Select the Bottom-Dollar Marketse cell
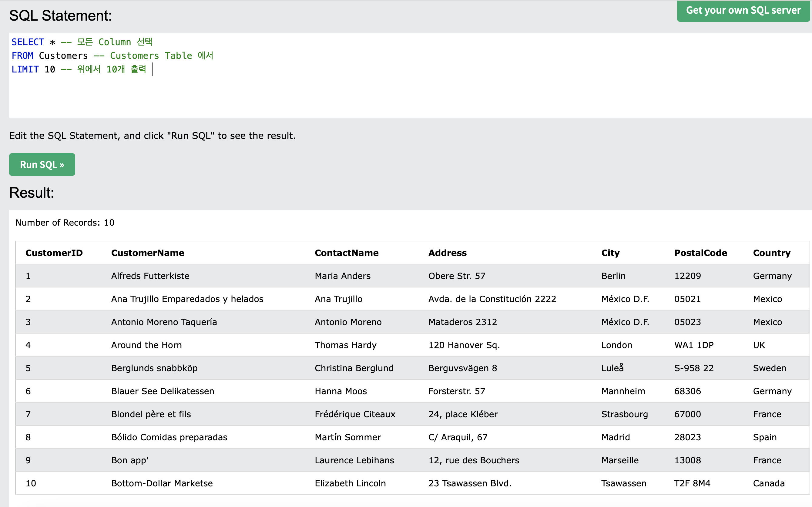Viewport: 812px width, 507px height. [162, 483]
